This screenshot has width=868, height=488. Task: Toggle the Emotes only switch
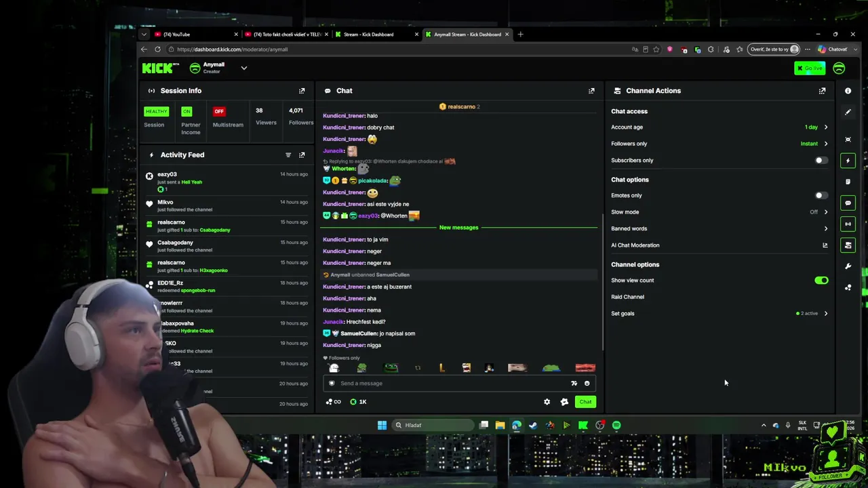click(x=821, y=196)
